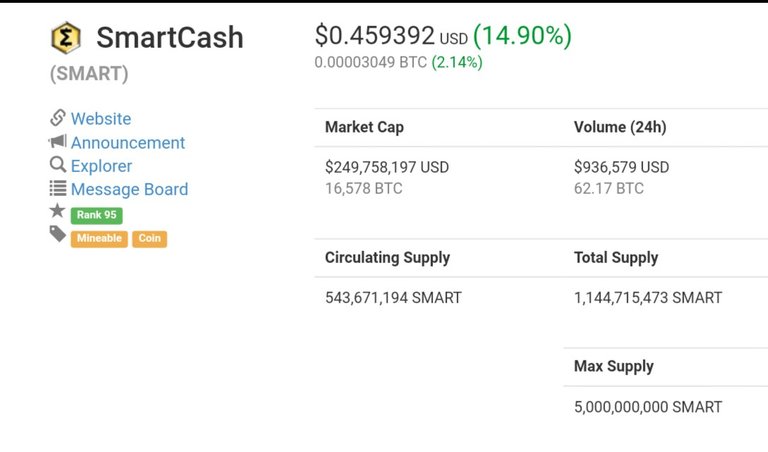768x452 pixels.
Task: Open the Message Board link
Action: [x=129, y=189]
